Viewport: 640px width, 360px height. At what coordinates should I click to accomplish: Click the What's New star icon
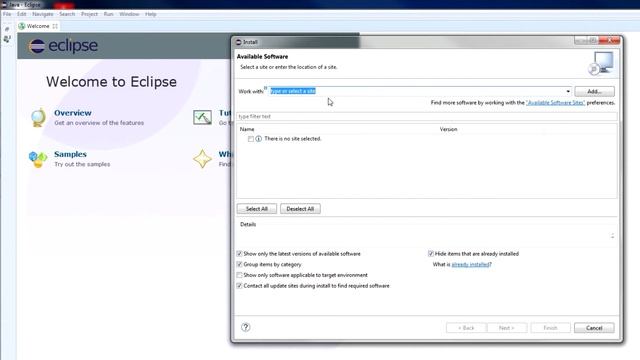coord(202,159)
